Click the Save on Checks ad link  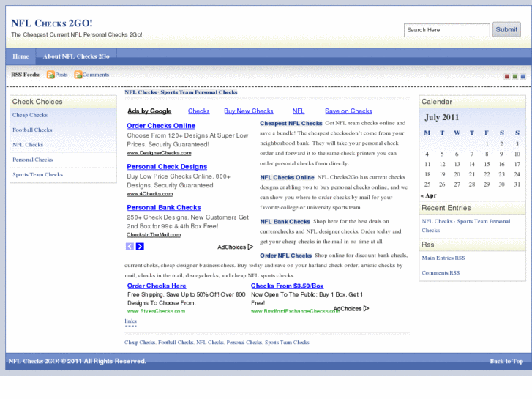348,111
